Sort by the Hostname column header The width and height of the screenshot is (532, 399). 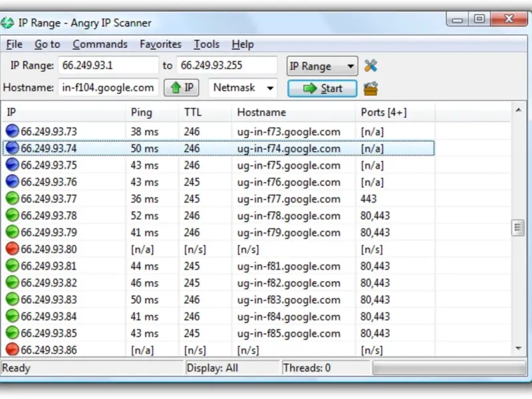click(x=293, y=112)
